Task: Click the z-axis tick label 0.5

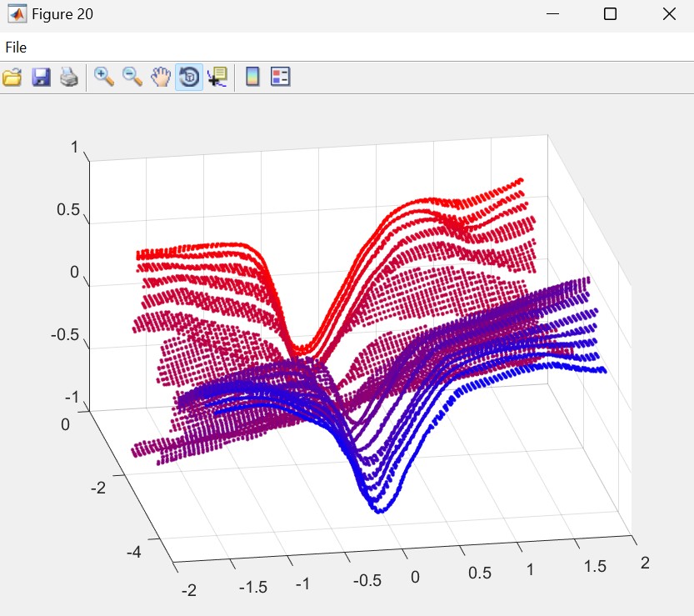Action: coord(67,210)
